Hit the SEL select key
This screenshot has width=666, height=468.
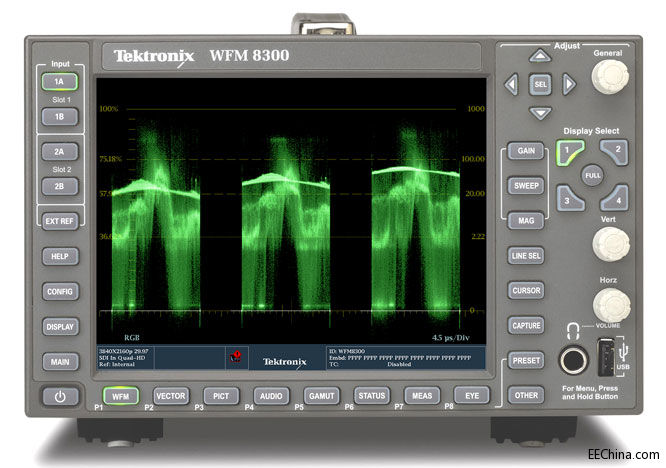click(x=540, y=85)
